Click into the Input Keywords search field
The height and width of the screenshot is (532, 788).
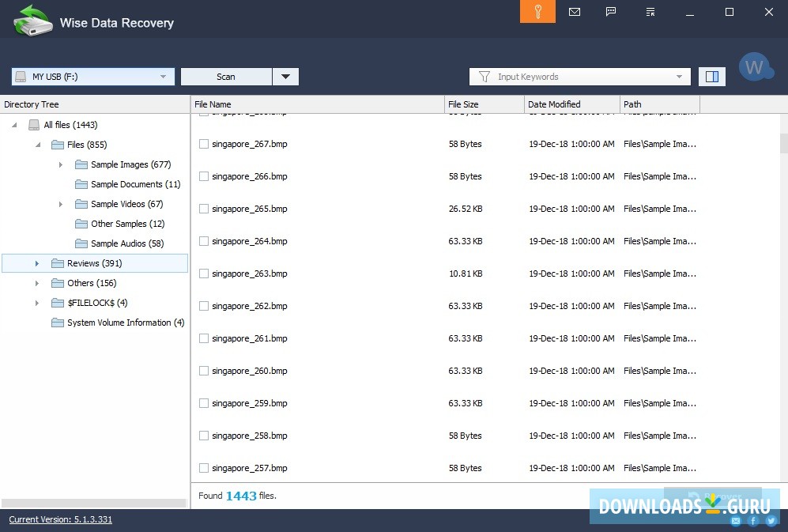click(x=580, y=77)
